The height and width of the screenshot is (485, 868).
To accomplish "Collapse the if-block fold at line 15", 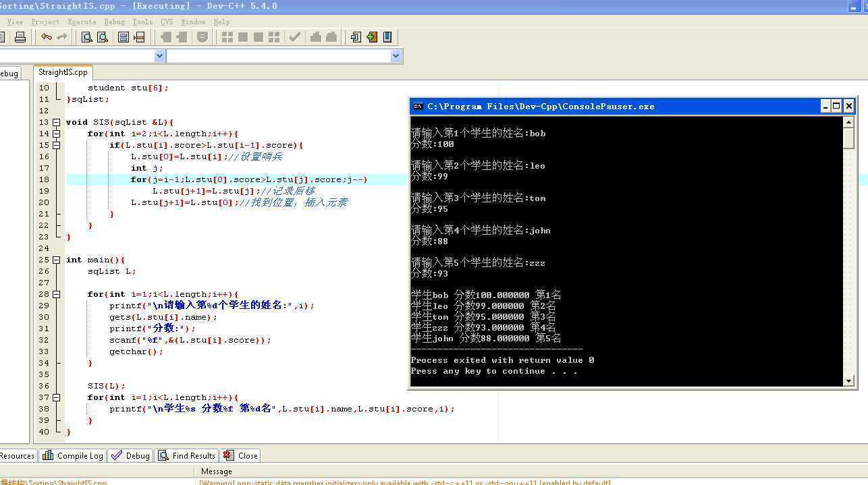I will tap(57, 145).
